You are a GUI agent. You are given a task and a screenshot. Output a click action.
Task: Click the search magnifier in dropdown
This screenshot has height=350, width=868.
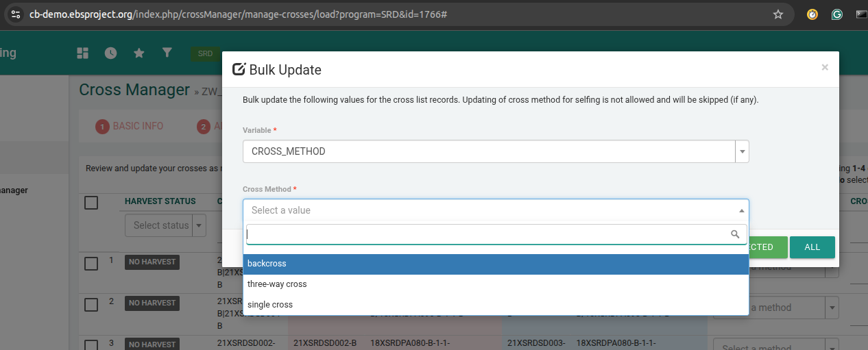pos(735,234)
